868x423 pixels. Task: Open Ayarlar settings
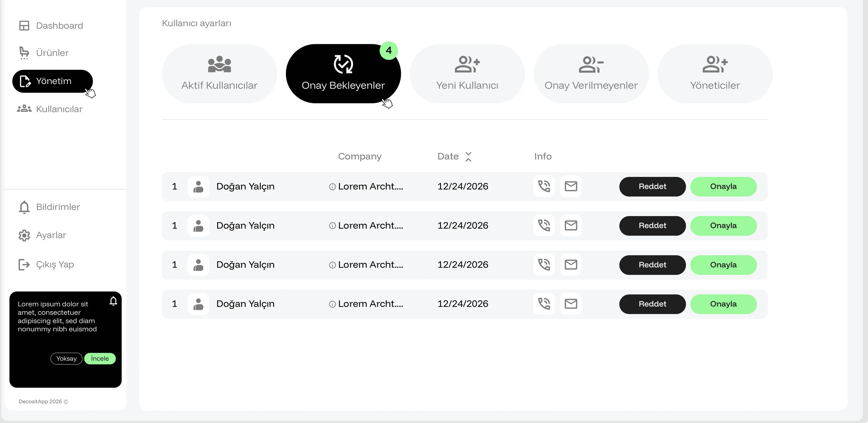click(x=42, y=235)
